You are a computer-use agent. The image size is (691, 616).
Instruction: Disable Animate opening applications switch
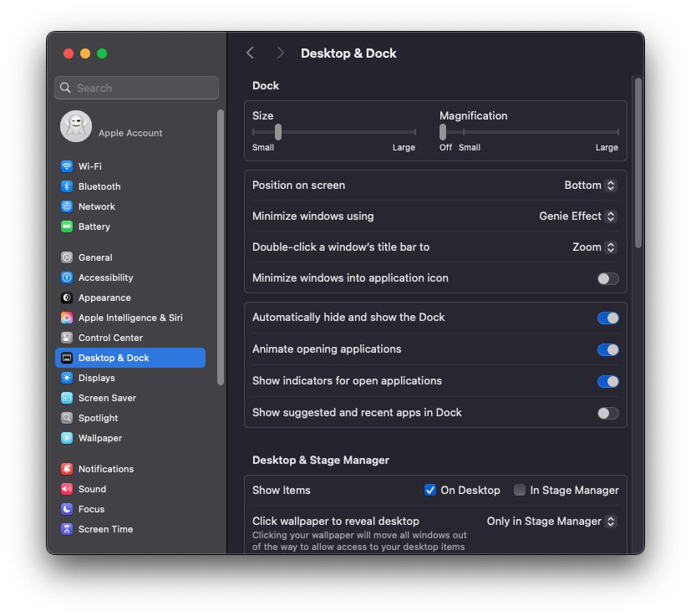point(607,349)
